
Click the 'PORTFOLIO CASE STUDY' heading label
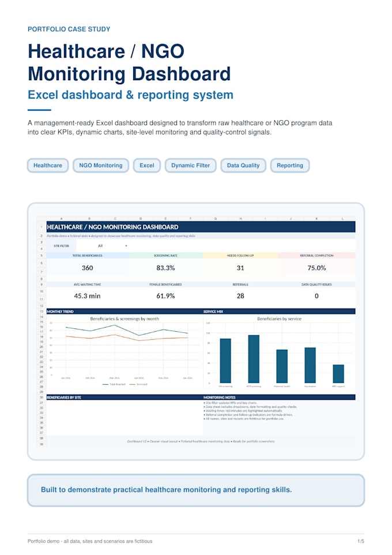(x=69, y=29)
